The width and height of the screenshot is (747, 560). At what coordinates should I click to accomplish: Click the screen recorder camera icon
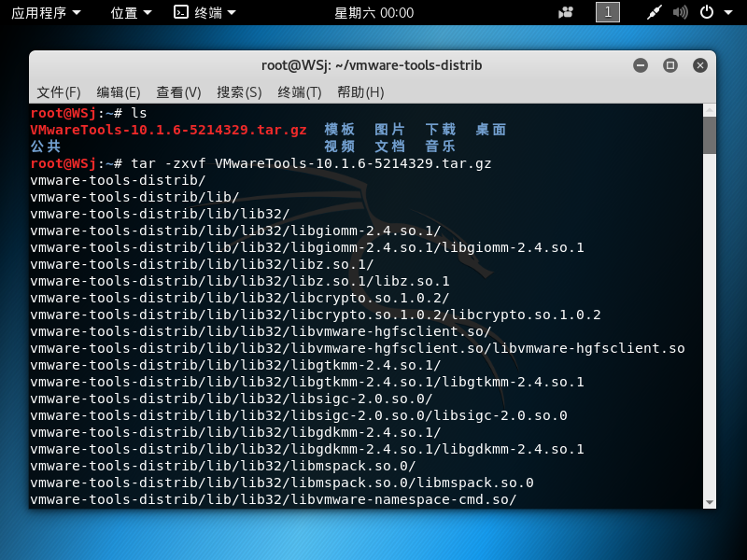click(x=566, y=13)
